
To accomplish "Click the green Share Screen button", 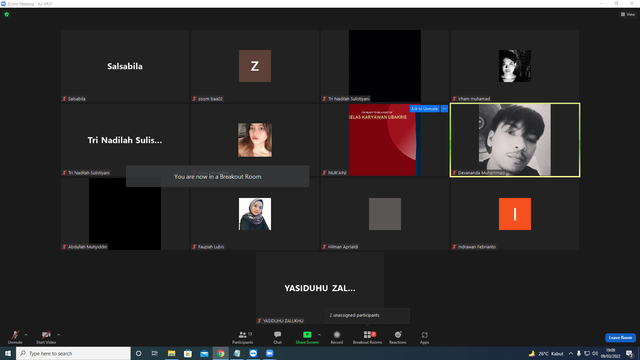I will (x=307, y=337).
